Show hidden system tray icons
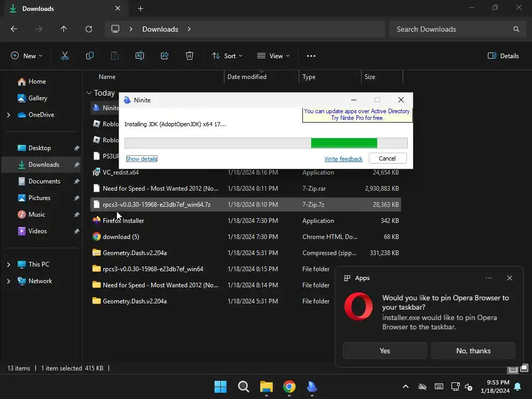Screen dimensions: 532x399 point(405,387)
